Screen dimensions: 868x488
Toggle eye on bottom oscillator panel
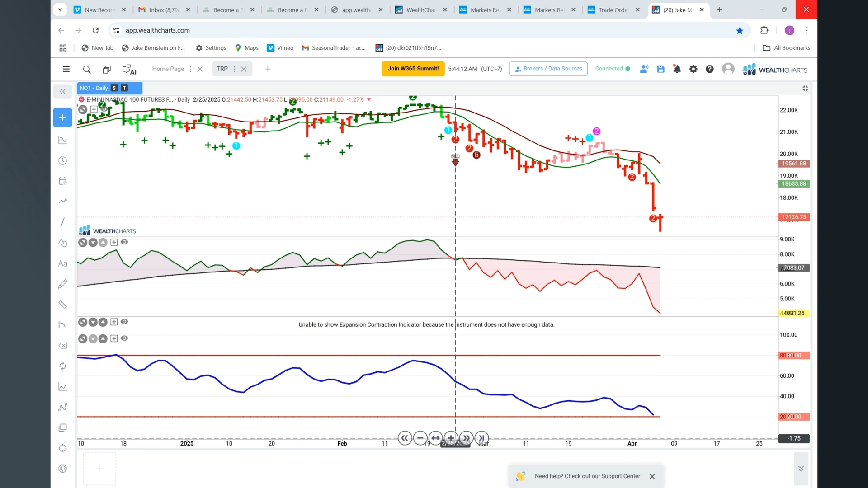[x=124, y=338]
